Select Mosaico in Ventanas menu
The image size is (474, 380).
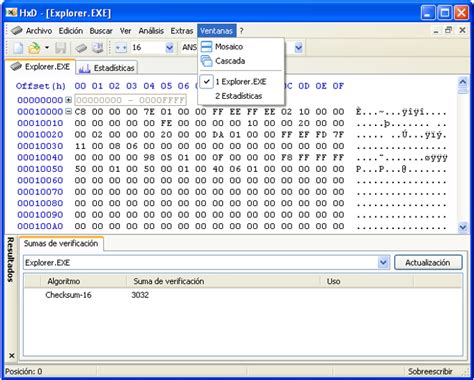241,47
